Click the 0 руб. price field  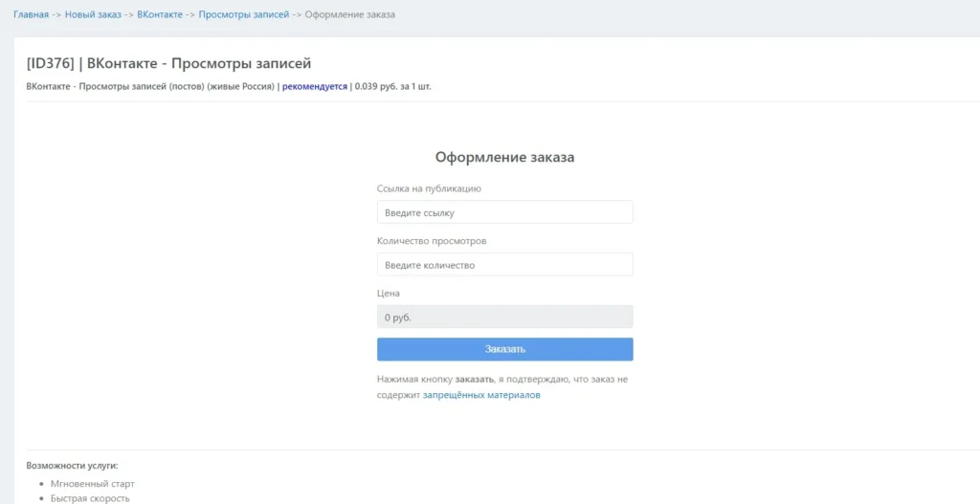[505, 317]
